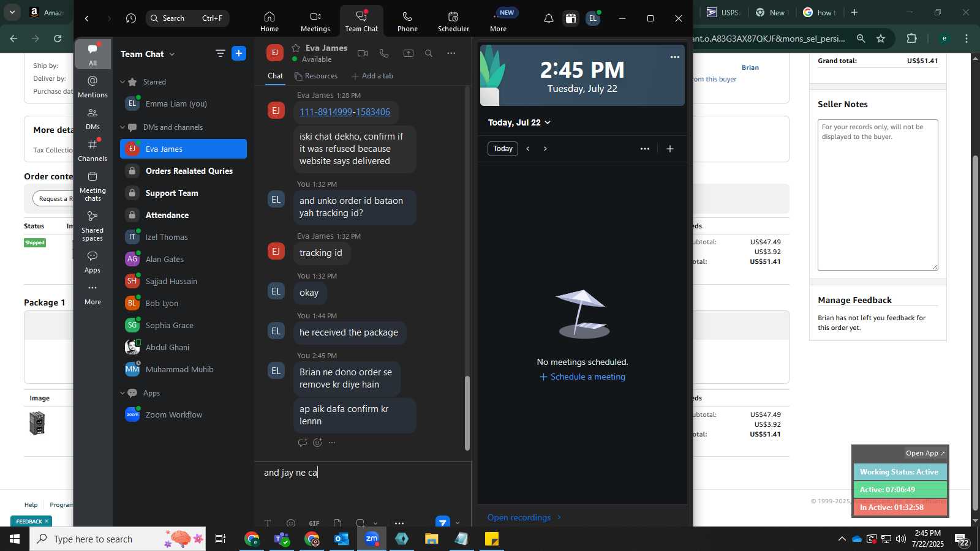The image size is (980, 551).
Task: Open the Support Team channel
Action: coord(183,193)
